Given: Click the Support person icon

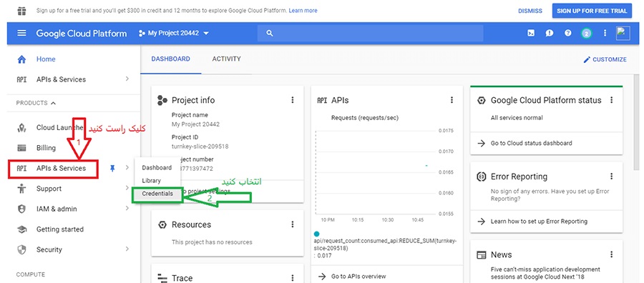Looking at the screenshot, I should pyautogui.click(x=21, y=189).
